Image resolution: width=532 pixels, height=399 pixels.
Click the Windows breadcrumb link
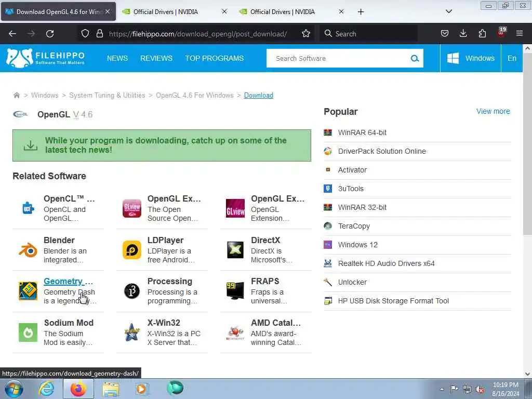[45, 96]
